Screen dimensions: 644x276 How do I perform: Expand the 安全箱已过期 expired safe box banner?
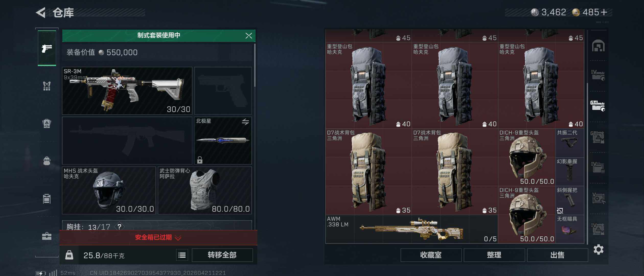158,237
